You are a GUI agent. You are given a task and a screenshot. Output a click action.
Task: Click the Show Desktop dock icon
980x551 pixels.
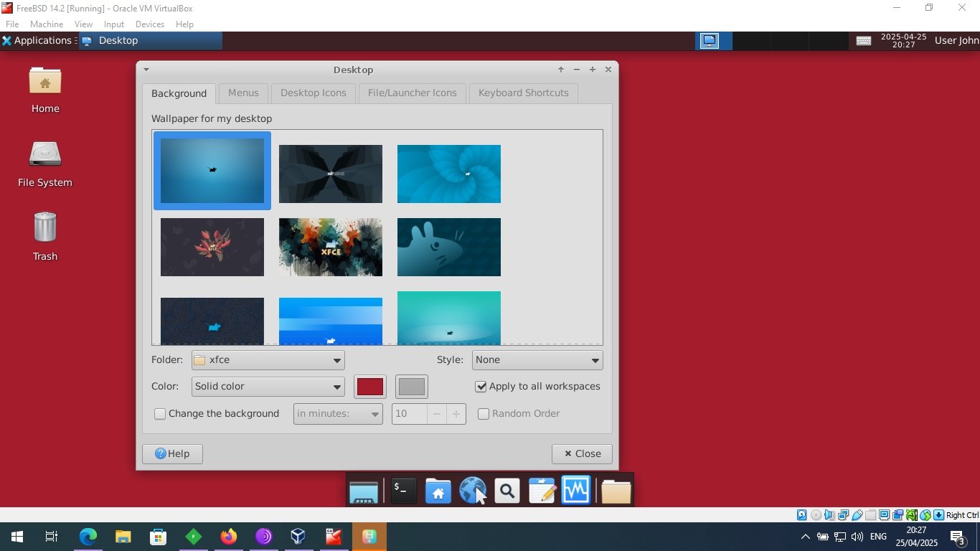click(x=364, y=491)
